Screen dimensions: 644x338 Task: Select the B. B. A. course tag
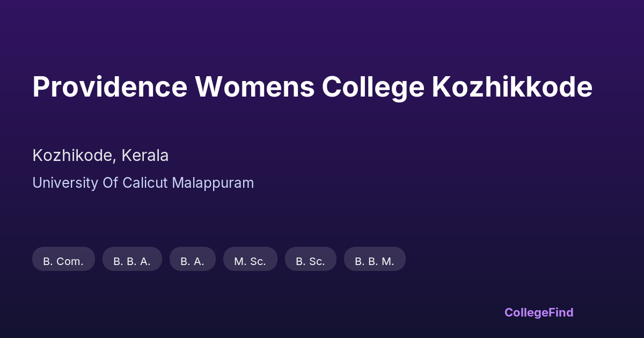click(132, 261)
